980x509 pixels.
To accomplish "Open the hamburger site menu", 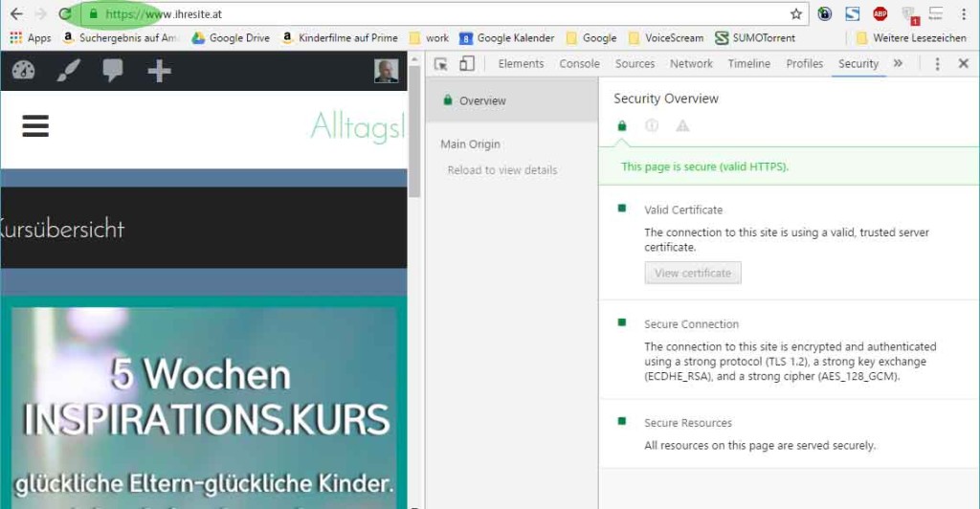I will point(35,126).
